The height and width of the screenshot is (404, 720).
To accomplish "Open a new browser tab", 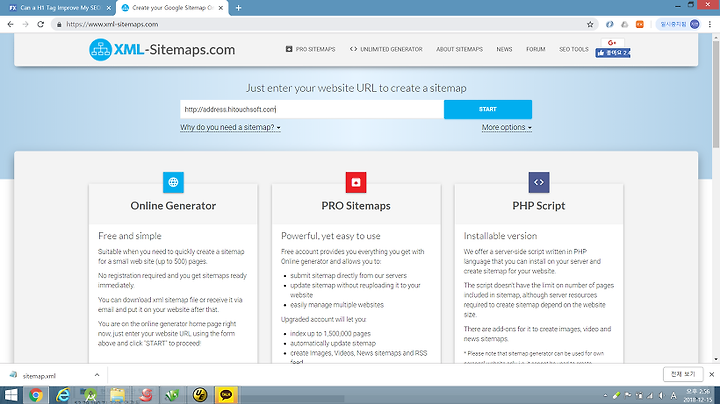I will pos(238,8).
